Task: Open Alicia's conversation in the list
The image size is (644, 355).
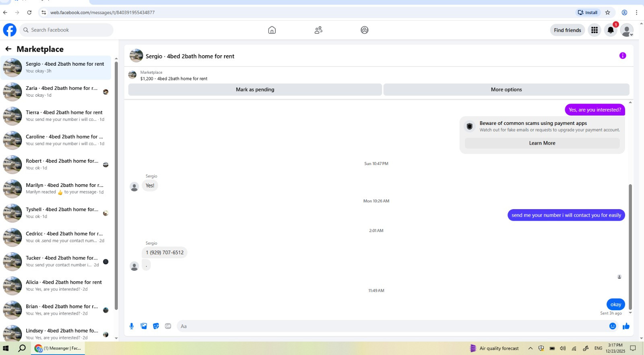Action: pos(56,285)
